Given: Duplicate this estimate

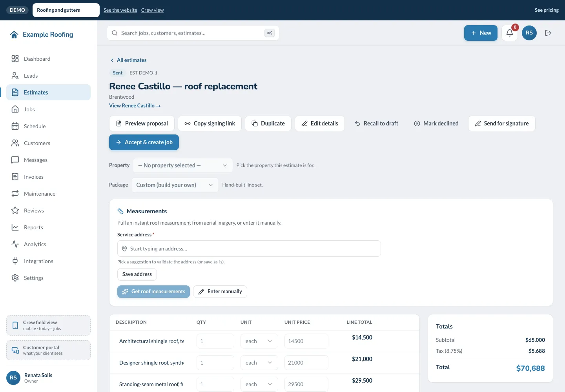Looking at the screenshot, I should (268, 123).
